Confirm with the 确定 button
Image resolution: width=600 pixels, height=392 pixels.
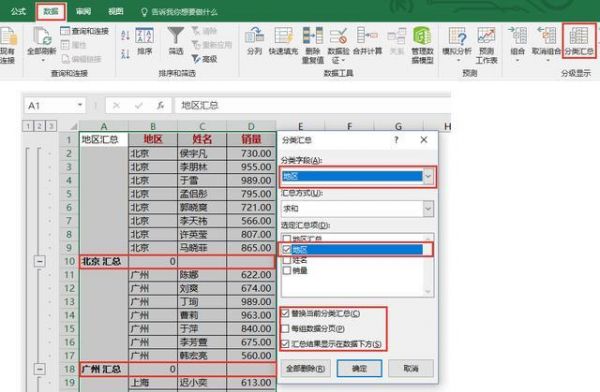(x=359, y=369)
